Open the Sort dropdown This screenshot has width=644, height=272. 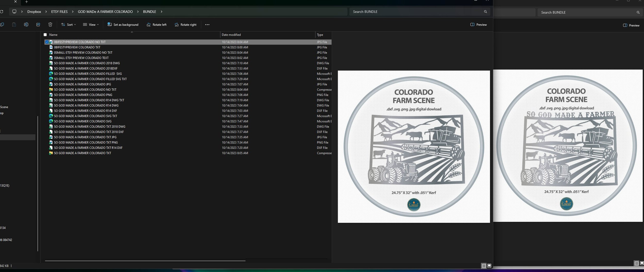(68, 24)
